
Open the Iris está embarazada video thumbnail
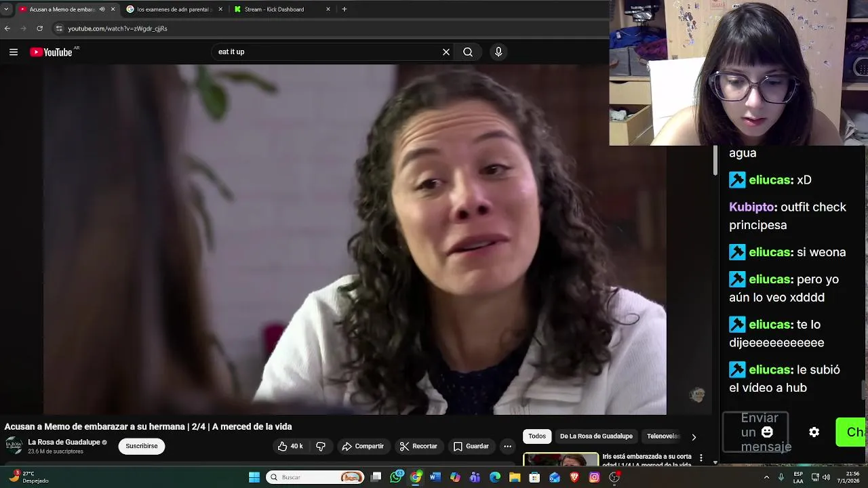click(561, 459)
